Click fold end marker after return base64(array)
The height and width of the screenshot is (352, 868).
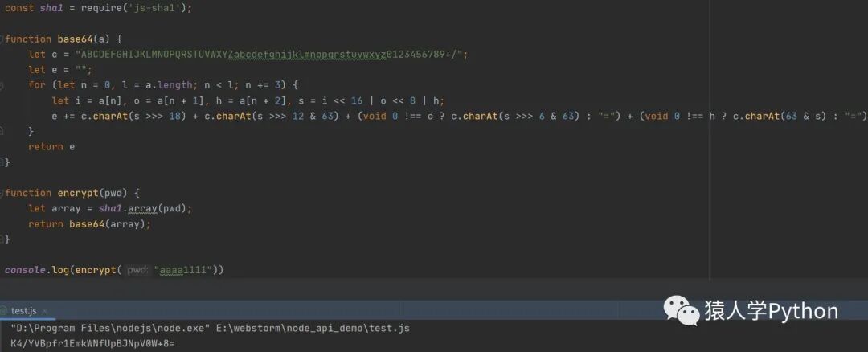pos(2,239)
